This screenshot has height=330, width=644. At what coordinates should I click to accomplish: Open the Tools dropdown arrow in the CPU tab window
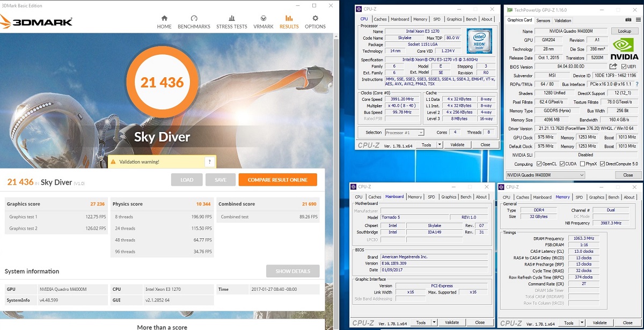pos(440,145)
